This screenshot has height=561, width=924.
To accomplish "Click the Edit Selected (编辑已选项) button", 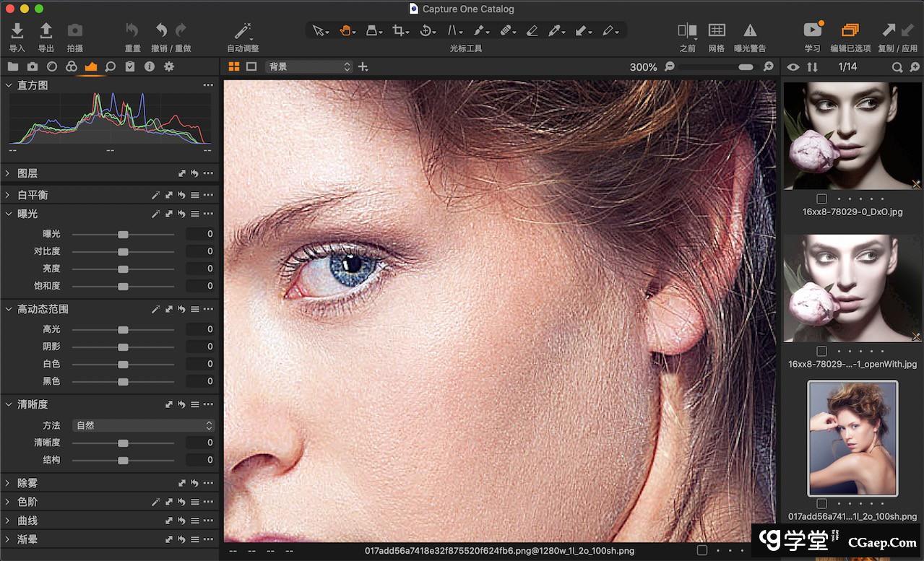I will [850, 30].
